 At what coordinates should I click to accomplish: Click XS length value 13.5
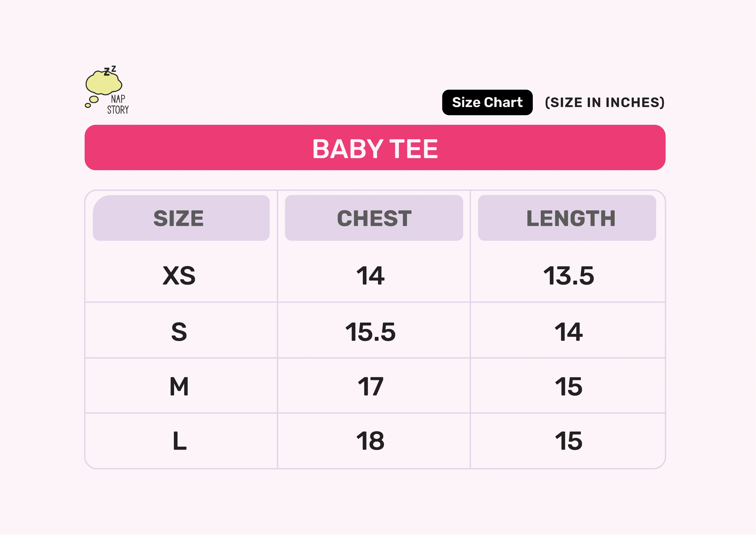569,275
